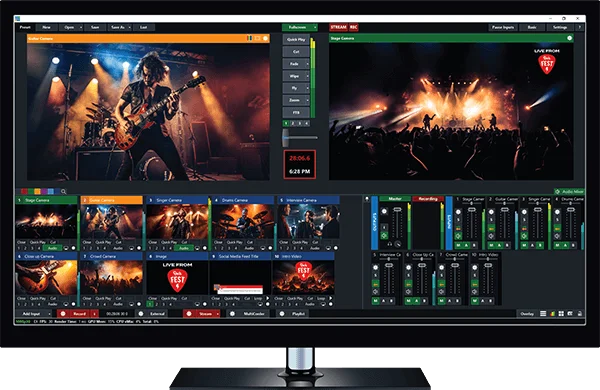Click the Pause Inputs button
Viewport: 600px width, 390px height.
pyautogui.click(x=503, y=27)
